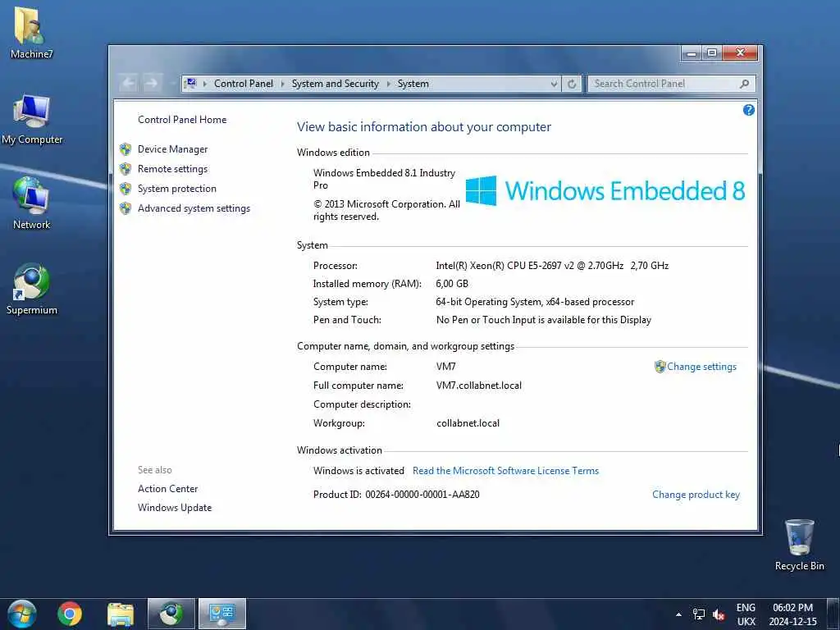Open the address bar history dropdown
The height and width of the screenshot is (630, 840).
tap(554, 84)
